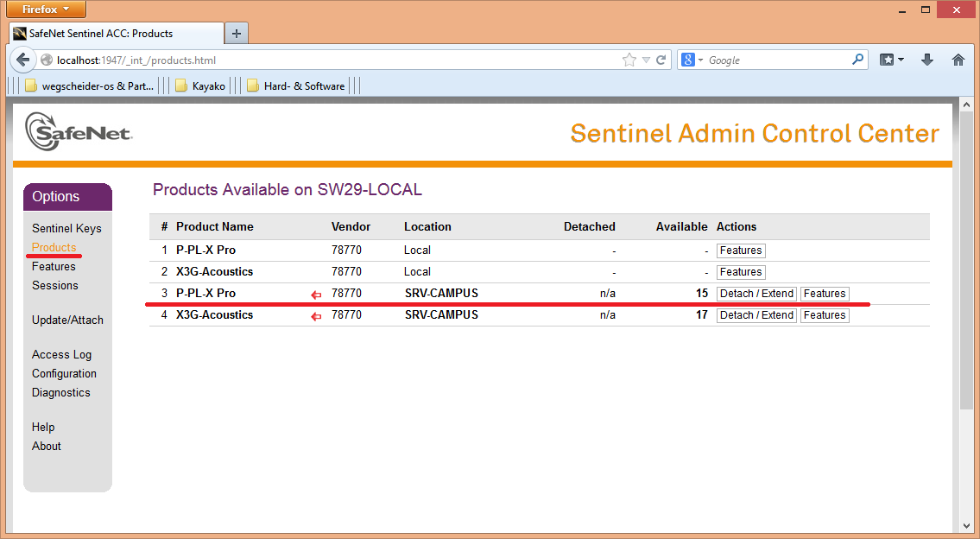980x539 pixels.
Task: Open Features in Options menu
Action: click(54, 266)
